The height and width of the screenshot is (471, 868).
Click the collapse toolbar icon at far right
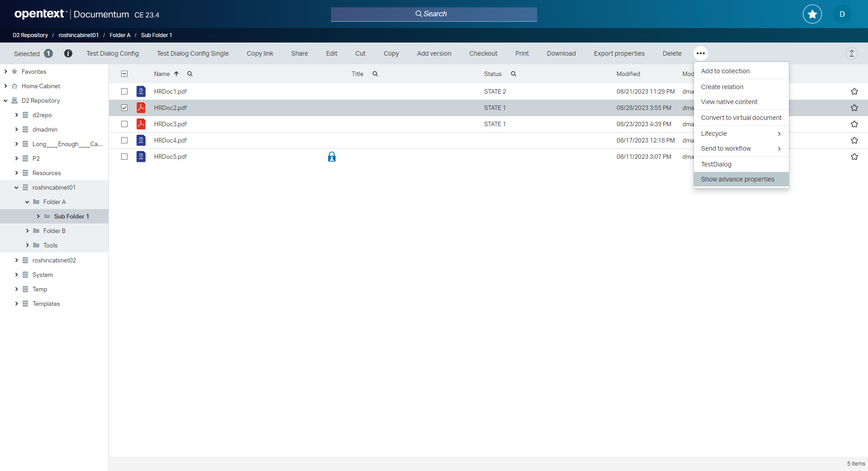pos(852,53)
